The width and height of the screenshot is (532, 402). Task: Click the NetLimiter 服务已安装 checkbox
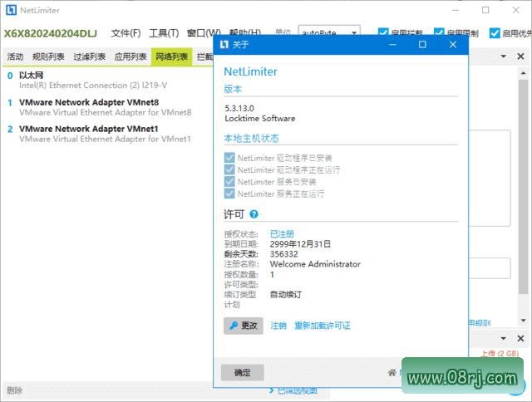229,182
